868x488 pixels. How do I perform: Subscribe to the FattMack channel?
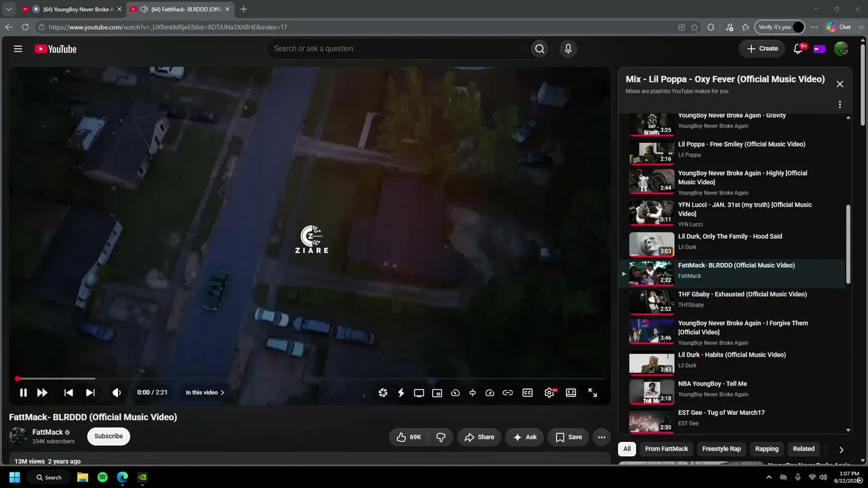pos(108,436)
